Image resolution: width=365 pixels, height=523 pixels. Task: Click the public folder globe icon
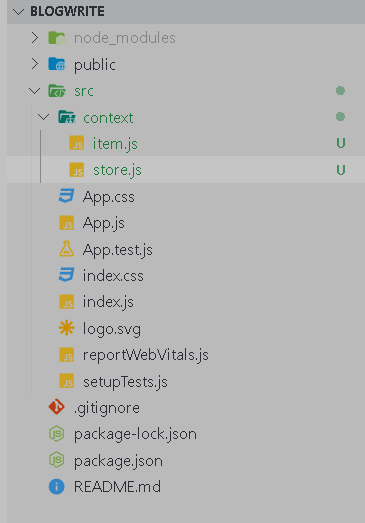57,64
